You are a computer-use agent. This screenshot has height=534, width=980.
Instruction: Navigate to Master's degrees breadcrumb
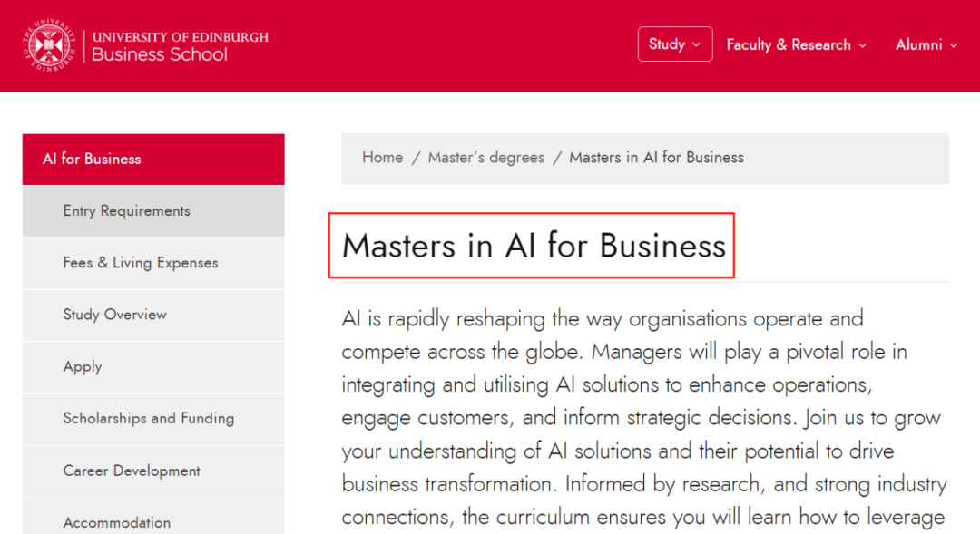(486, 158)
